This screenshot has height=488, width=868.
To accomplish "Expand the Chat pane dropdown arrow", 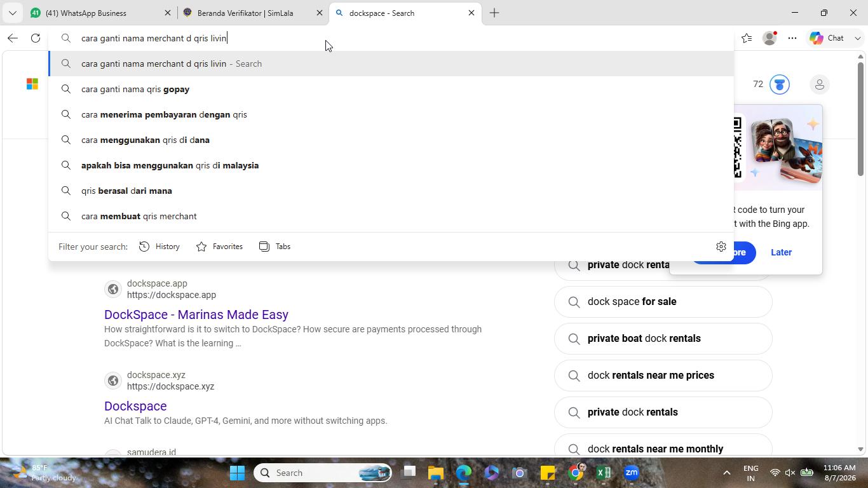I will pyautogui.click(x=857, y=38).
